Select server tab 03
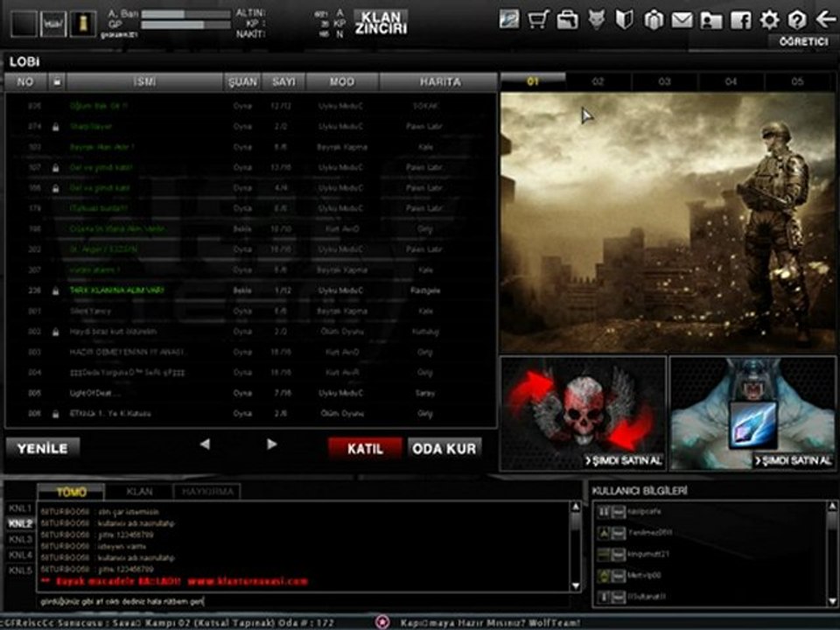 pyautogui.click(x=665, y=81)
